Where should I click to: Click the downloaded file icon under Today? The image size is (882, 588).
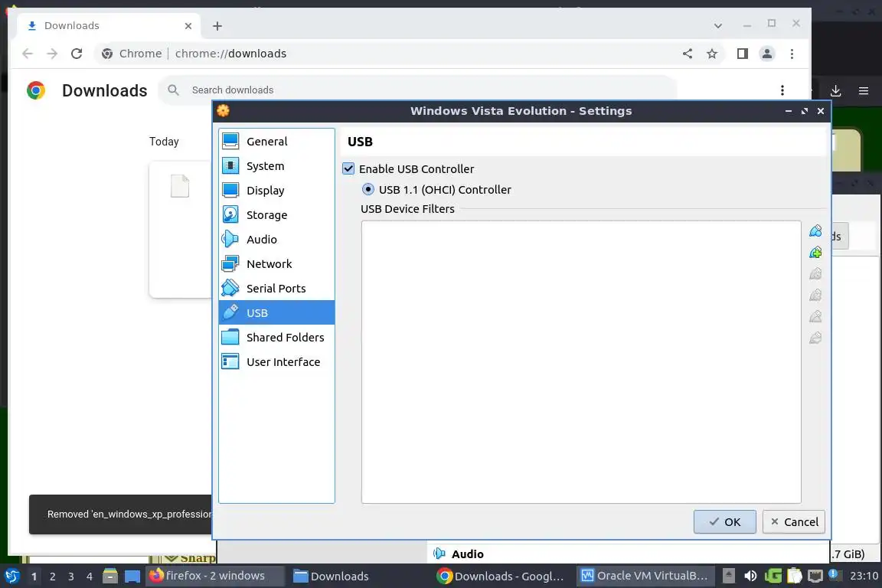[x=180, y=186]
